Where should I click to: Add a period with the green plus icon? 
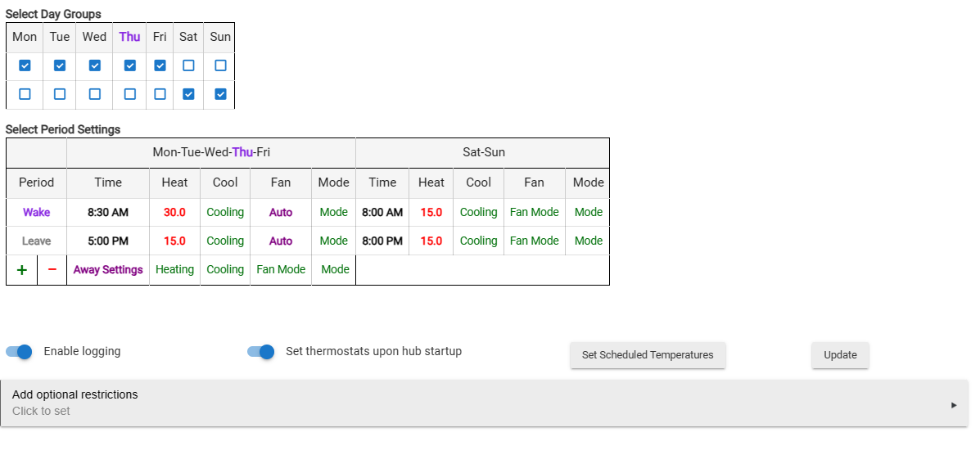click(x=22, y=270)
